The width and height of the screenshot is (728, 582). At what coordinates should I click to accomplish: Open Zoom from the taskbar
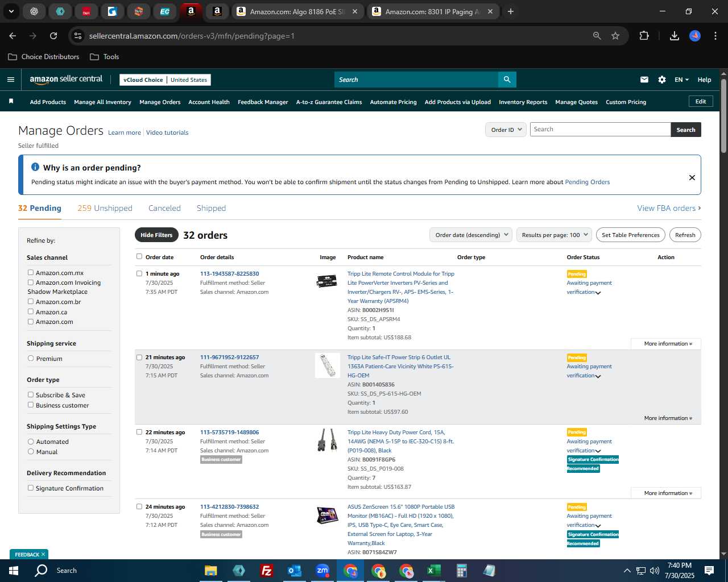click(322, 571)
